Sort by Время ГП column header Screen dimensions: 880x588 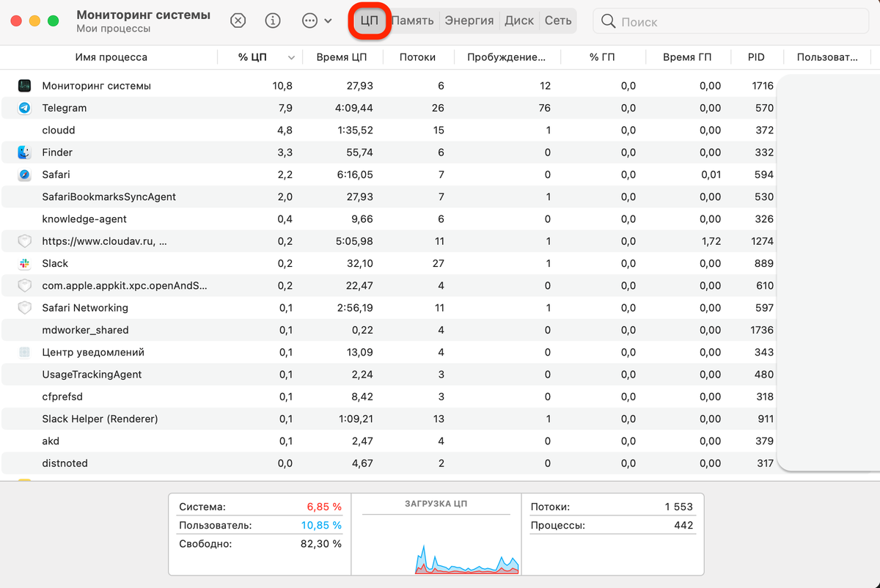[x=687, y=57]
